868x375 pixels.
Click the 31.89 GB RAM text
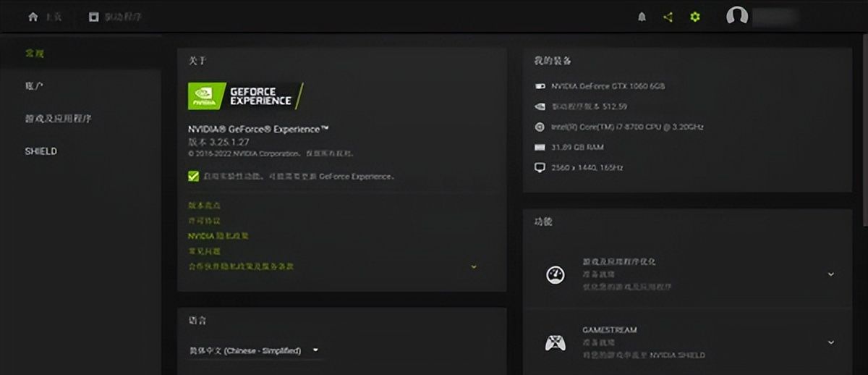click(577, 147)
